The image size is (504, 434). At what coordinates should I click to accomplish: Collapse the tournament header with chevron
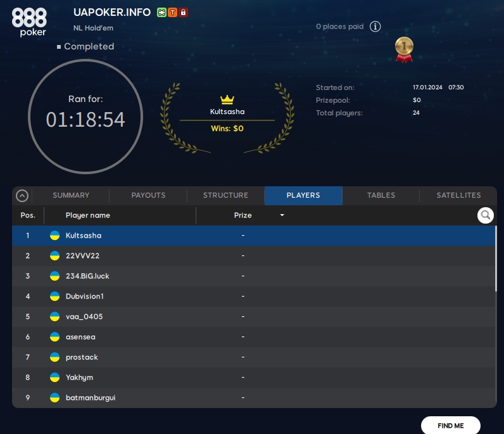pos(22,196)
